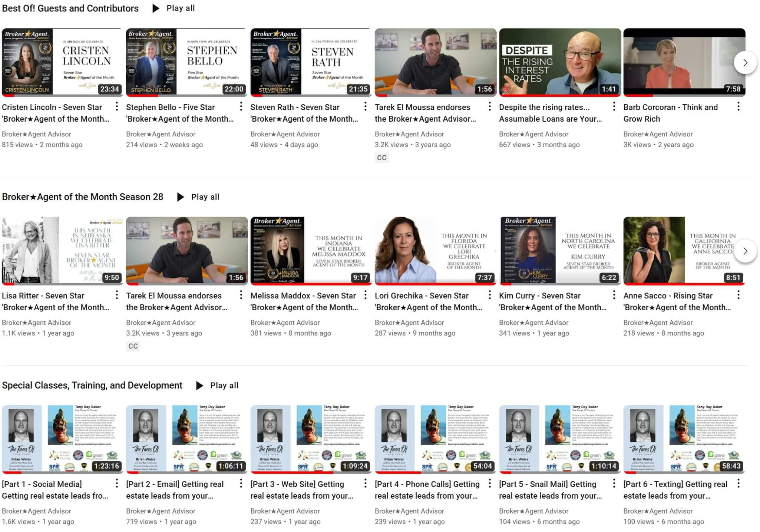Open Kim Curry 6:22 video thumbnail
Screen dimensions: 760x532
pos(560,251)
